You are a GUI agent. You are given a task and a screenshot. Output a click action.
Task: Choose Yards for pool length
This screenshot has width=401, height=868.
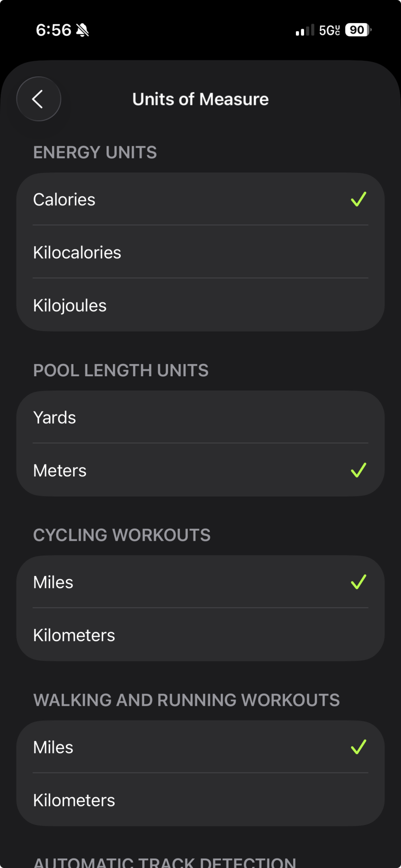(200, 417)
